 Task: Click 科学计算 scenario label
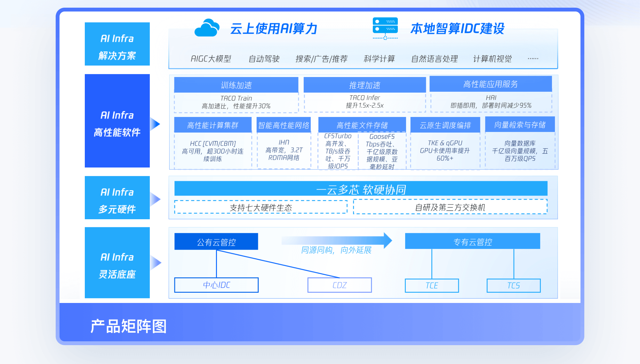[x=379, y=59]
